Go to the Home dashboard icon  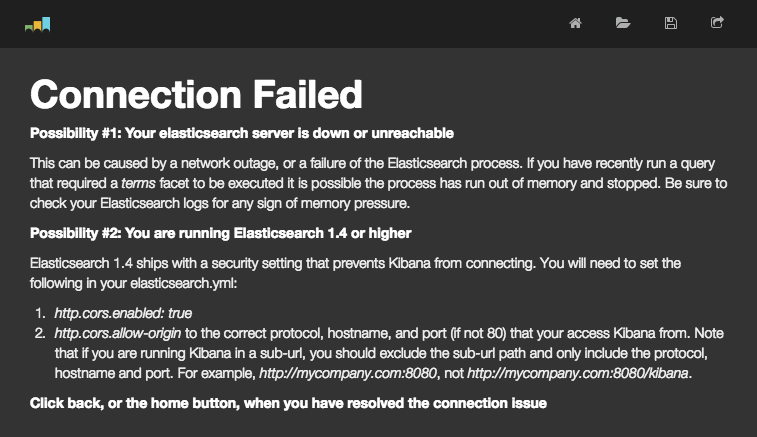click(575, 23)
